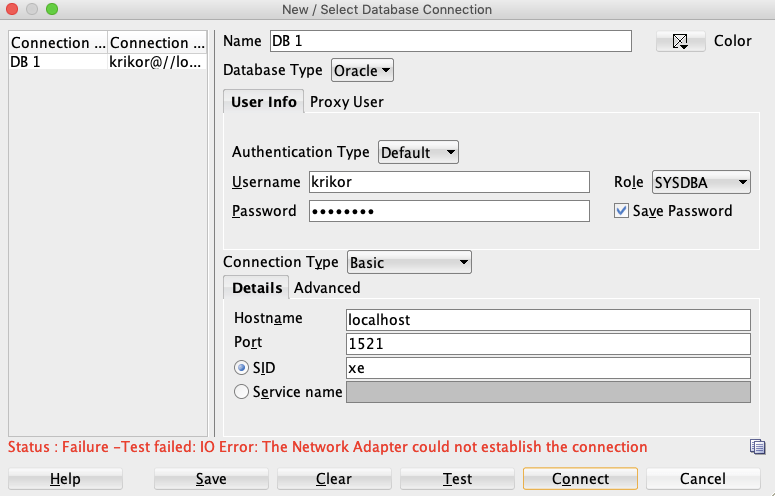Click the Connect button
Screen dimensions: 775x496
click(580, 479)
